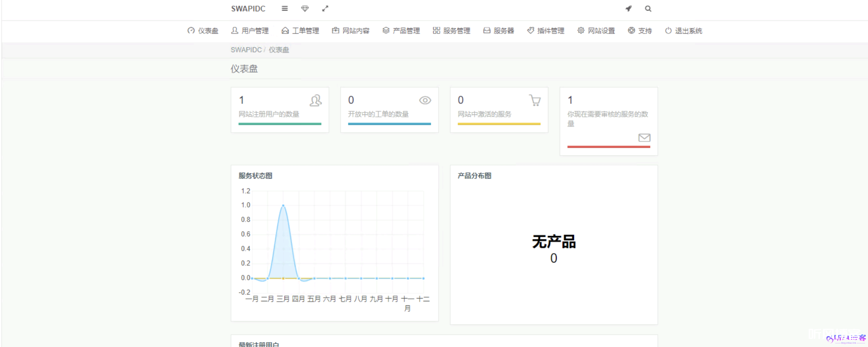The height and width of the screenshot is (347, 868).
Task: Click the rocket icon in top bar
Action: pos(628,8)
